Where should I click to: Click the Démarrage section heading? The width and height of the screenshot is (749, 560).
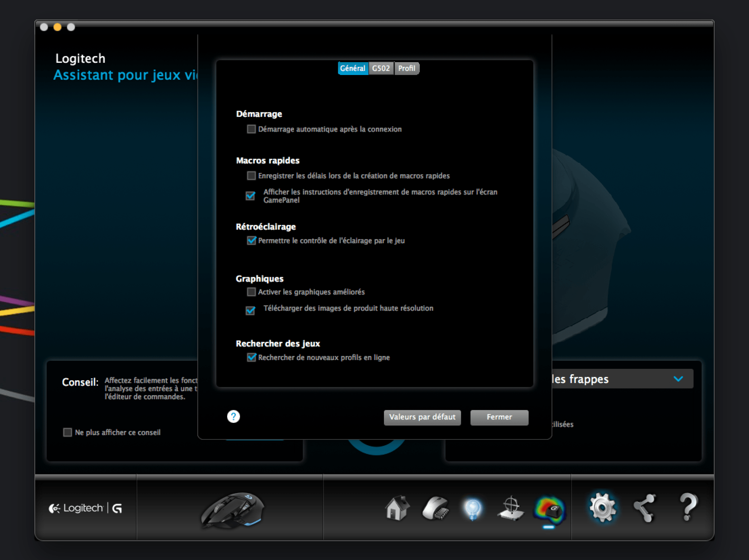click(x=259, y=114)
